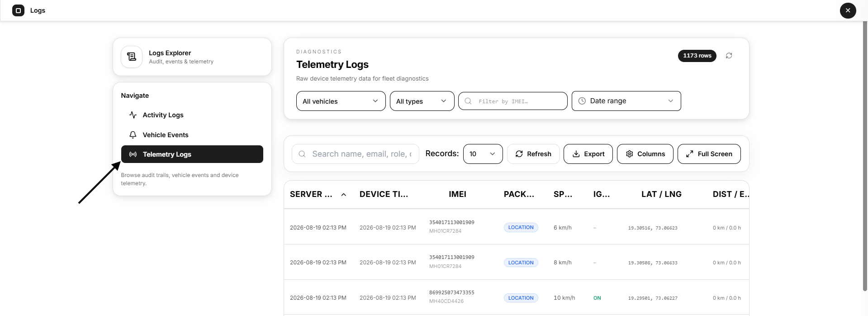The height and width of the screenshot is (316, 868).
Task: Click the Telemetry Logs page heading
Action: [x=332, y=65]
